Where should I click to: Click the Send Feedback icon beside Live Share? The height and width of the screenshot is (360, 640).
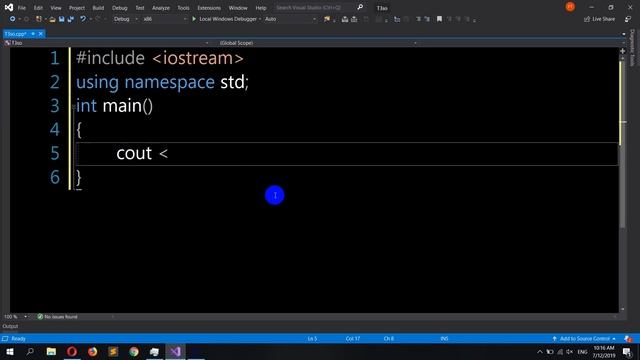click(628, 19)
